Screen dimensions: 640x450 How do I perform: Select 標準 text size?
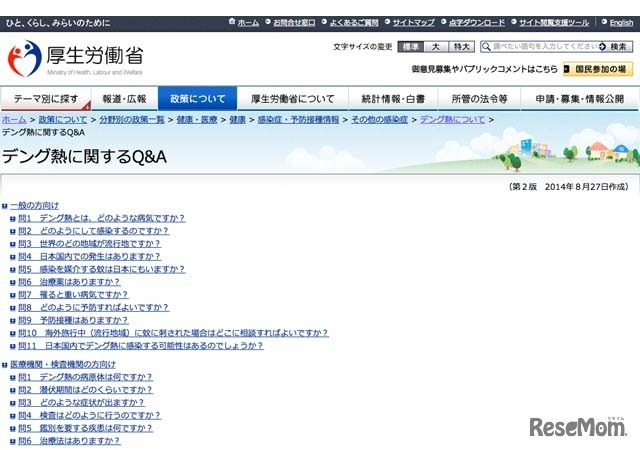[x=411, y=47]
